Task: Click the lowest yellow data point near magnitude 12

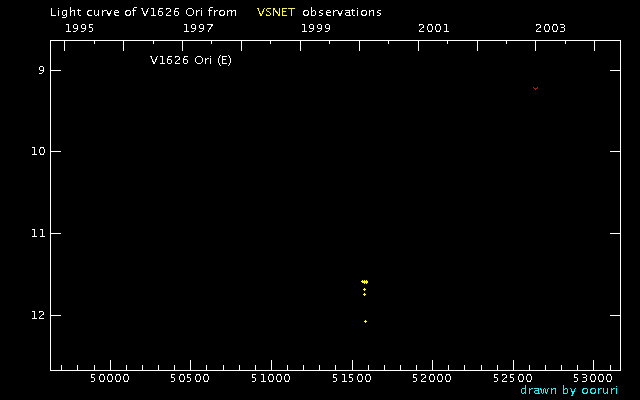Action: tap(365, 322)
